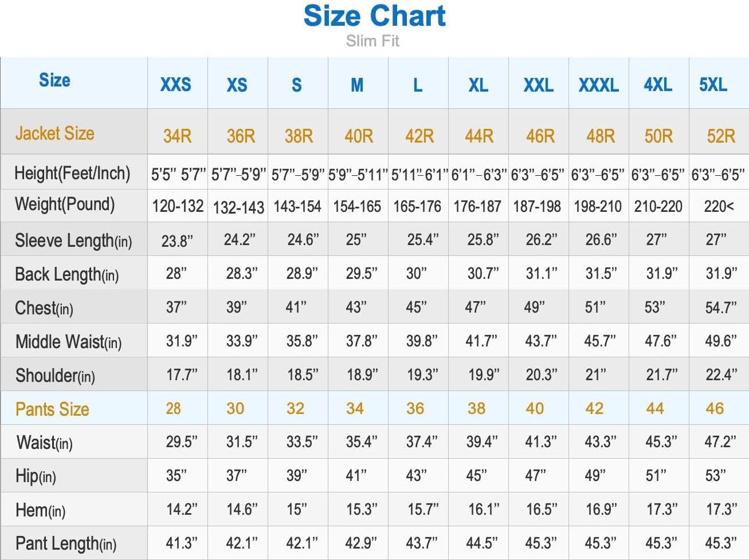Select the XXXL size column header
The height and width of the screenshot is (560, 749).
click(x=598, y=85)
